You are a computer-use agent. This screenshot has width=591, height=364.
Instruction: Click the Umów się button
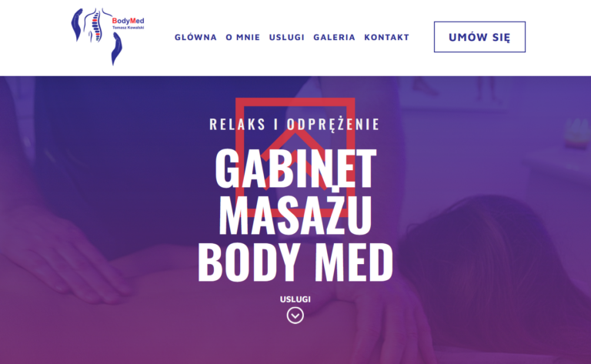(x=479, y=37)
